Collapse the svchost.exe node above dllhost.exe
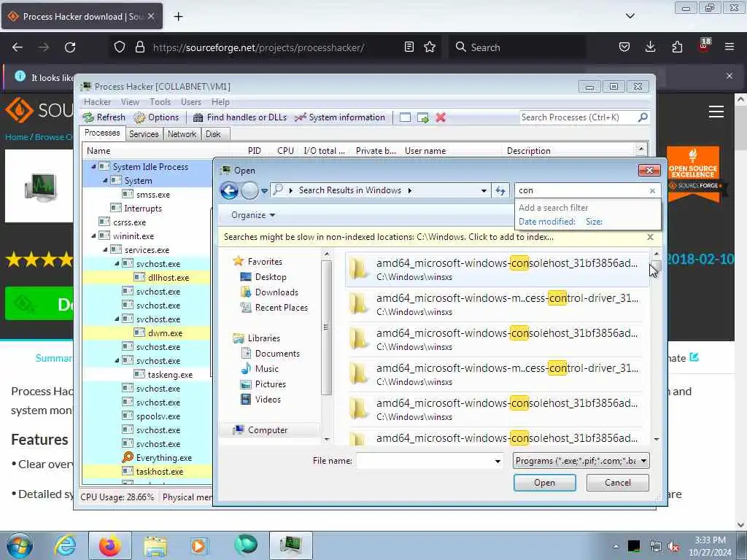Viewport: 747px width, 560px height. pos(117,264)
